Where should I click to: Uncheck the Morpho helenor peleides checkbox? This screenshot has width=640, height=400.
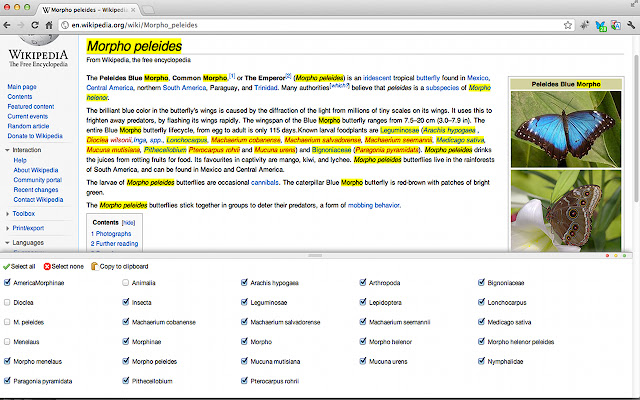(x=481, y=341)
